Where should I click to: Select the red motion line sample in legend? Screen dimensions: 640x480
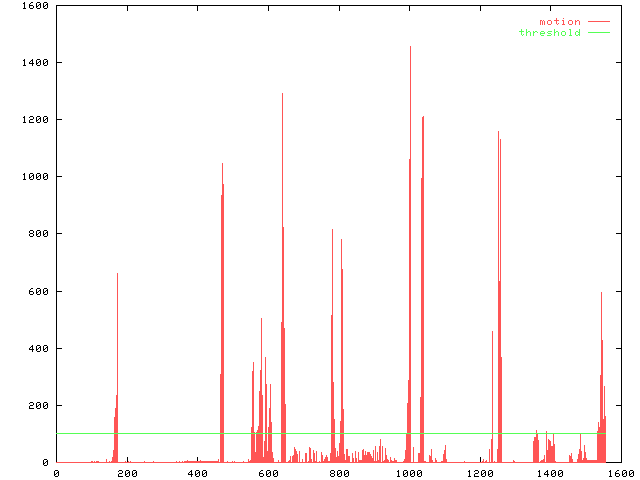598,21
